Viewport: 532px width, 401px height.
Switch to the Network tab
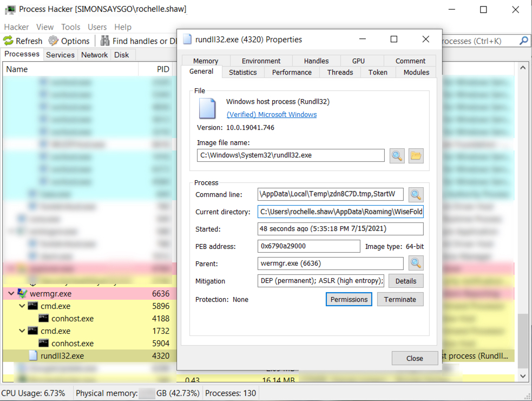tap(94, 55)
